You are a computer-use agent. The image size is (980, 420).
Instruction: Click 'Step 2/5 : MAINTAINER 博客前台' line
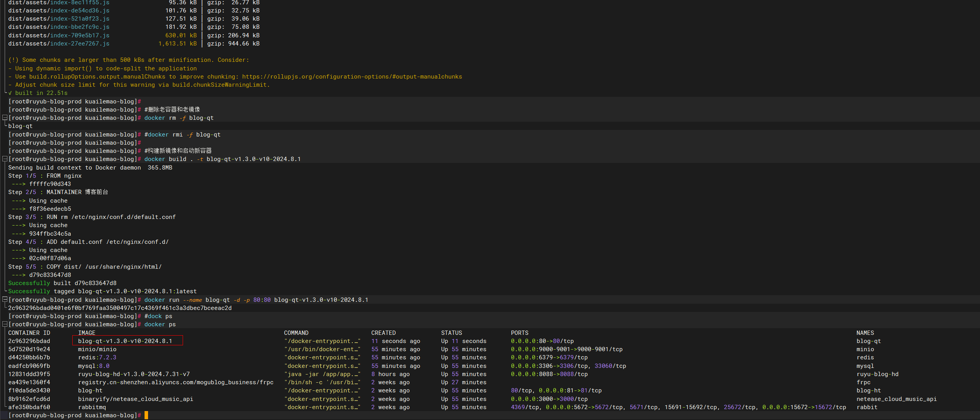pyautogui.click(x=58, y=192)
